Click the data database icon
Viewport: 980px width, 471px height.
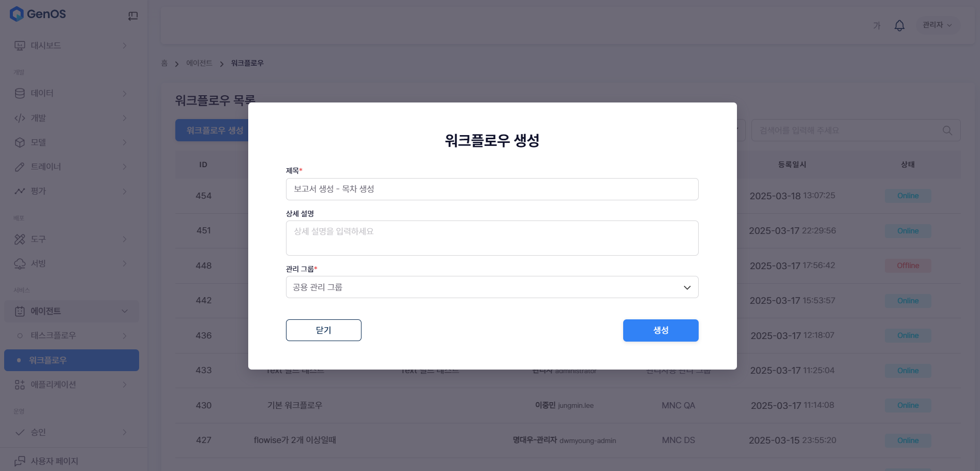point(20,94)
